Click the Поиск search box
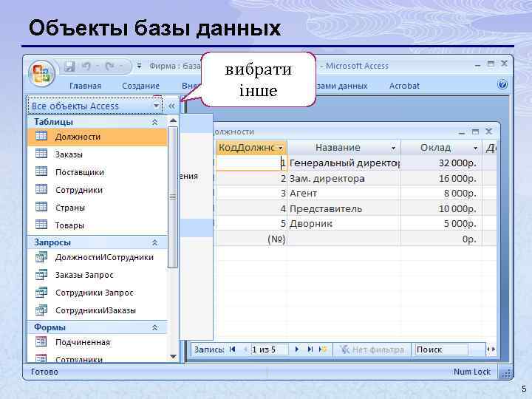This screenshot has width=532, height=399. coord(441,349)
